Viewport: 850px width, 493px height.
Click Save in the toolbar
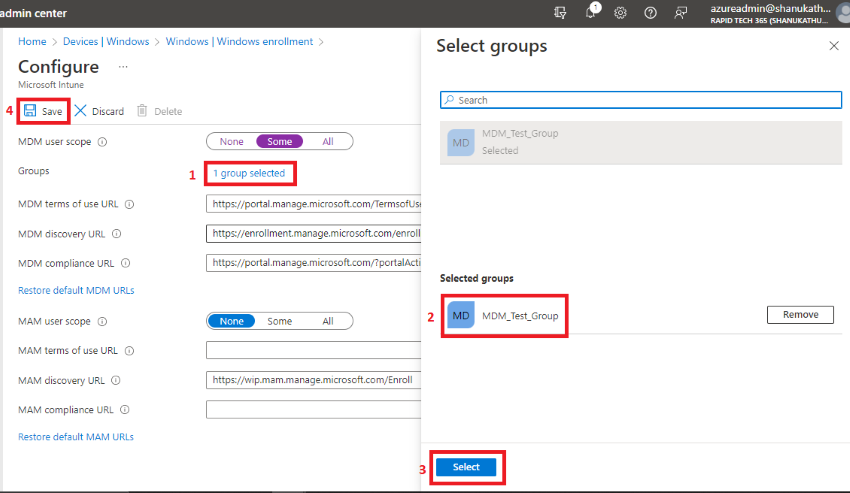coord(43,111)
